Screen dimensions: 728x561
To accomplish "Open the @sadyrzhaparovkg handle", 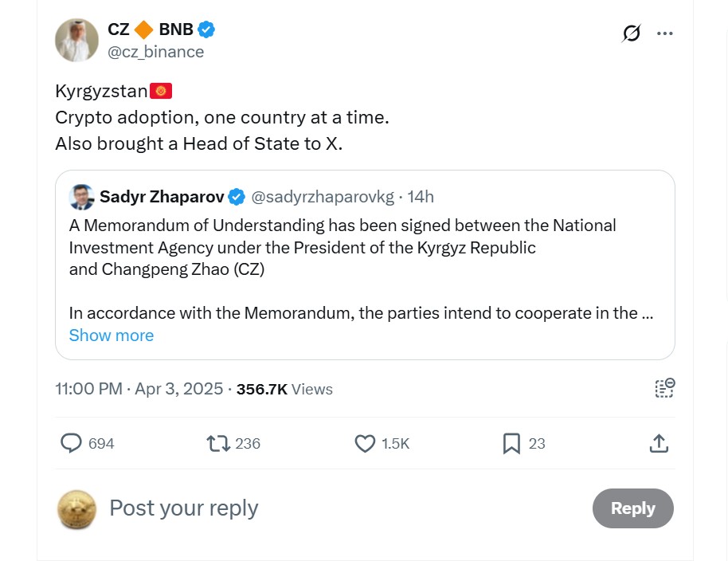I will coord(323,197).
